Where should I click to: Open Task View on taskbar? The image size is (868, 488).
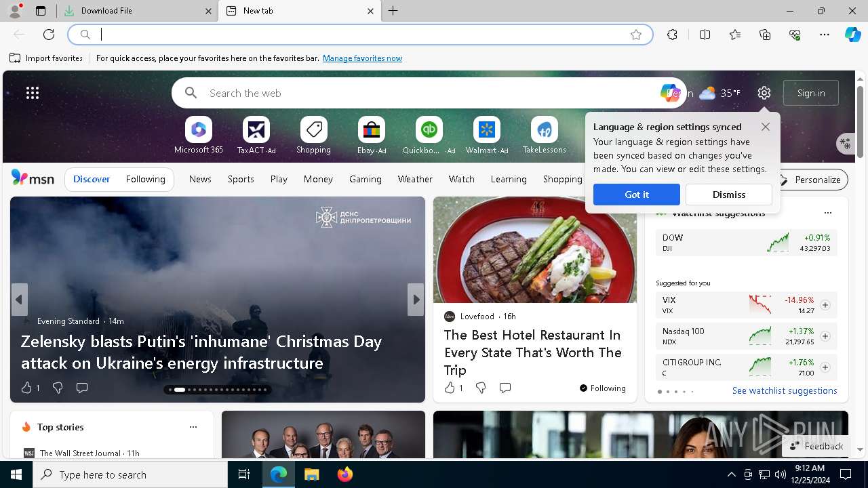pos(244,474)
